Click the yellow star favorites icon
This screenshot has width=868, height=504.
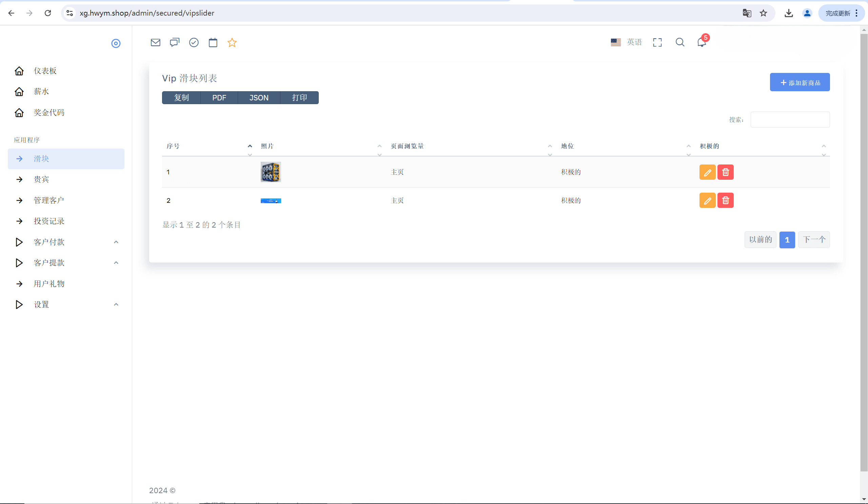coord(232,42)
